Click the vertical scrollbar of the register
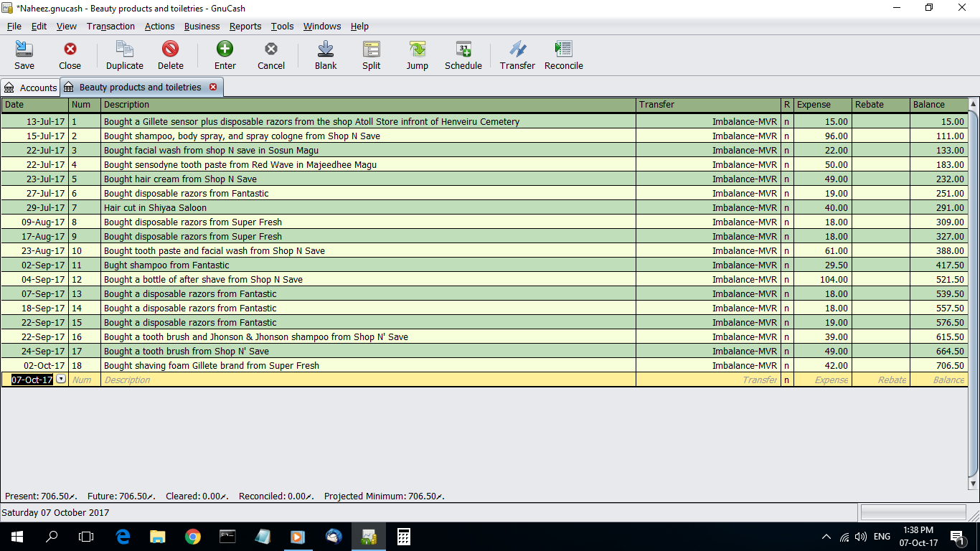 (973, 294)
